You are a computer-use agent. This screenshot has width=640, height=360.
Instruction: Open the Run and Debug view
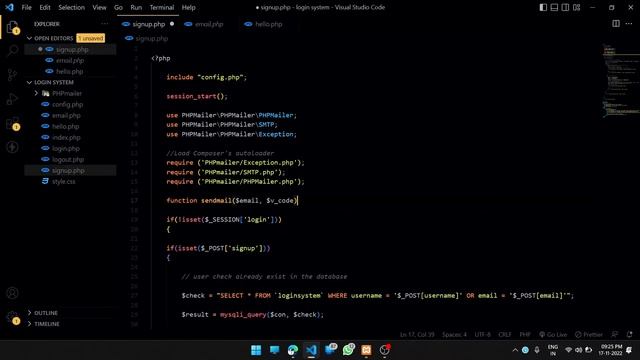click(12, 98)
